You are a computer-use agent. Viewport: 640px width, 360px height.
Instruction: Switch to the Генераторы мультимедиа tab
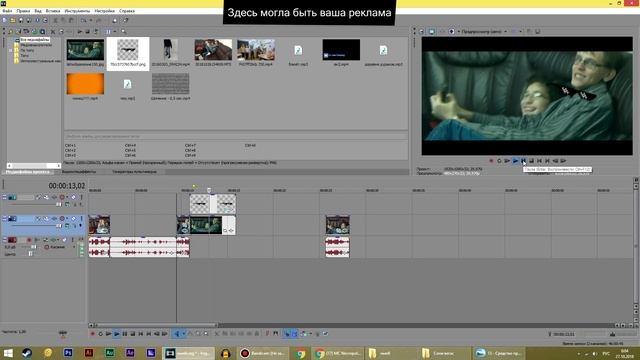coord(134,172)
